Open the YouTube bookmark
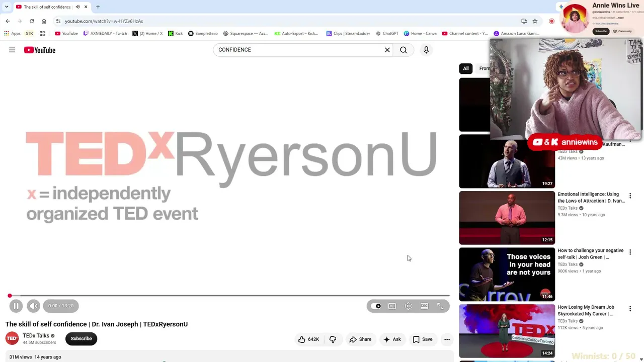This screenshot has height=362, width=644. [x=66, y=34]
